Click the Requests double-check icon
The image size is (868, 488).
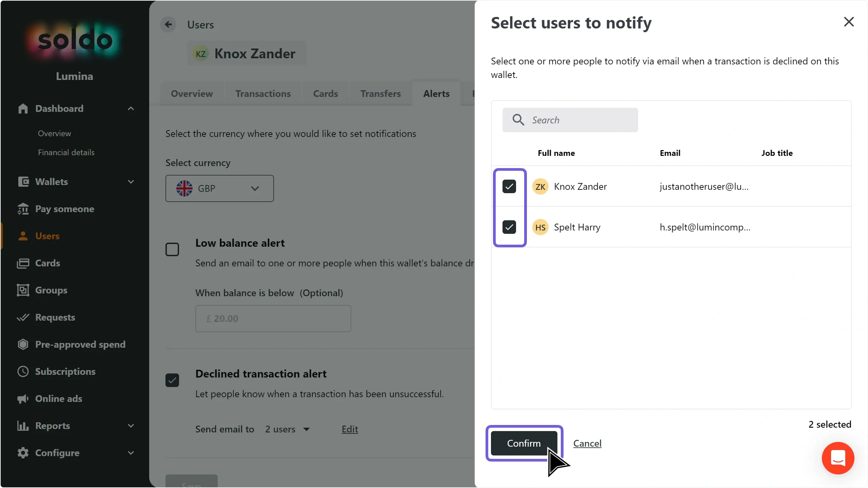(23, 317)
